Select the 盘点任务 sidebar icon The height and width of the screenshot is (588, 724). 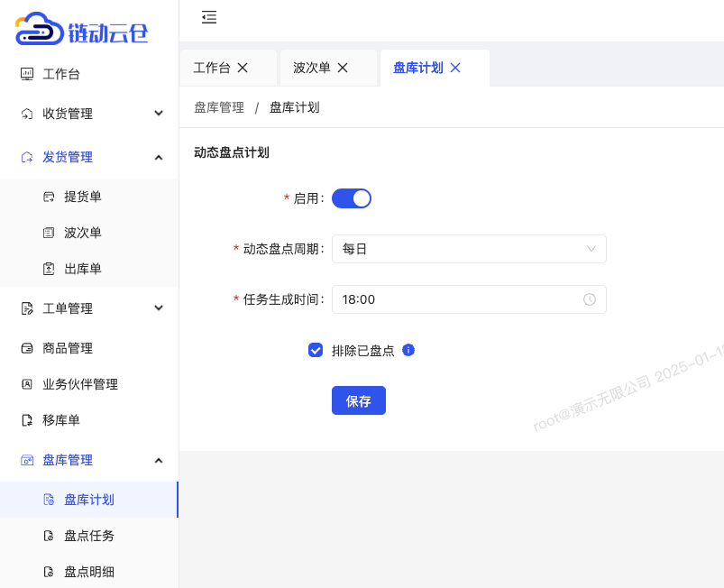48,536
